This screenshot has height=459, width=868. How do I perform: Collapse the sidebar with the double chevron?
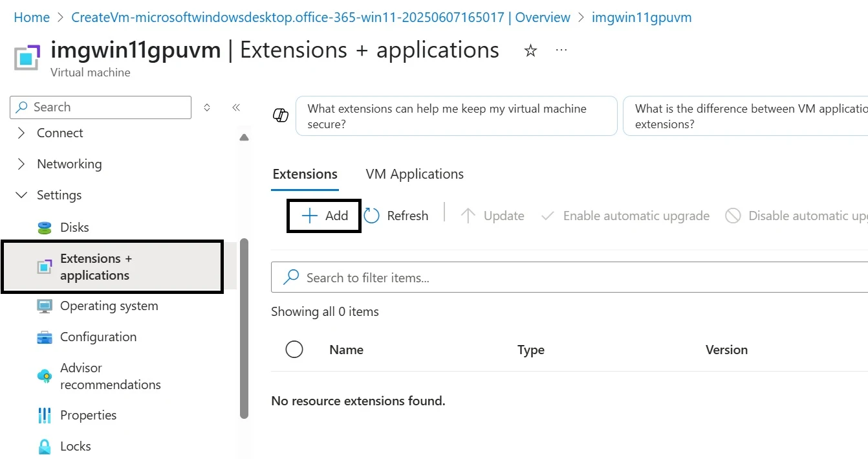(236, 107)
